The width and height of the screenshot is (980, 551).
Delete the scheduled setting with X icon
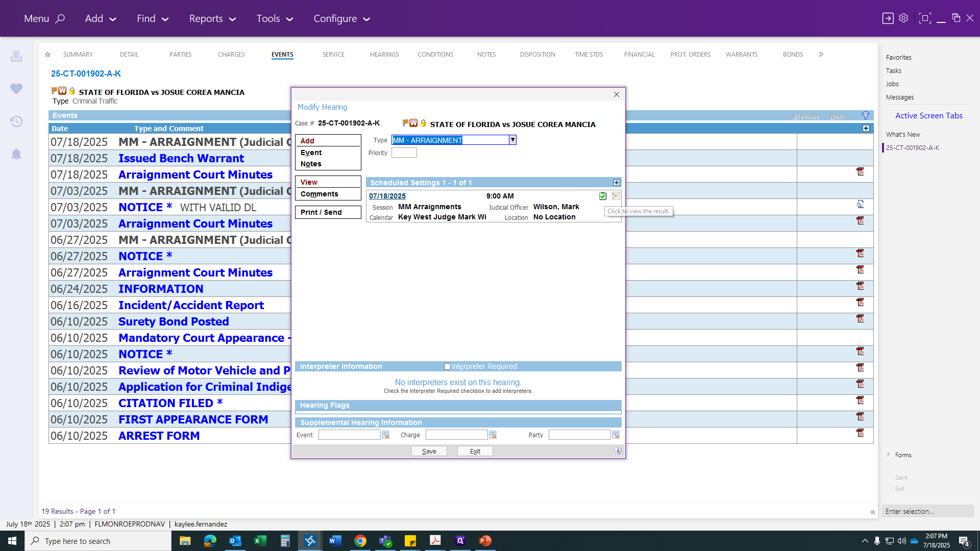[616, 196]
